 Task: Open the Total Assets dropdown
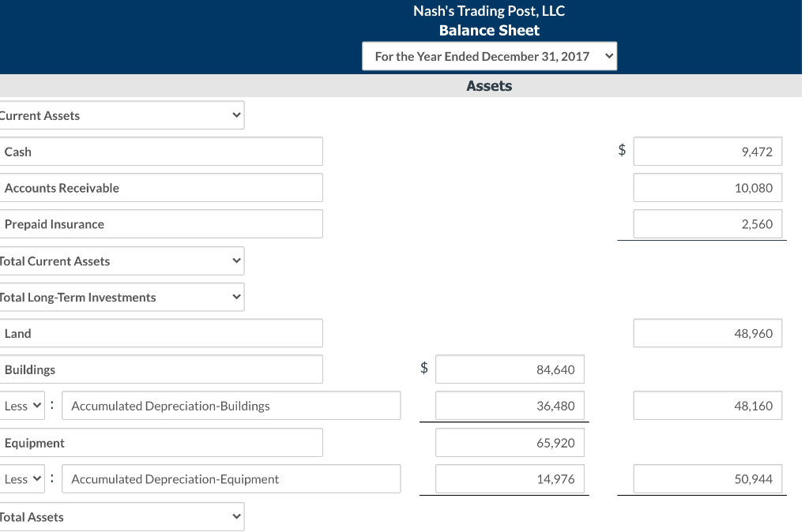[122, 517]
